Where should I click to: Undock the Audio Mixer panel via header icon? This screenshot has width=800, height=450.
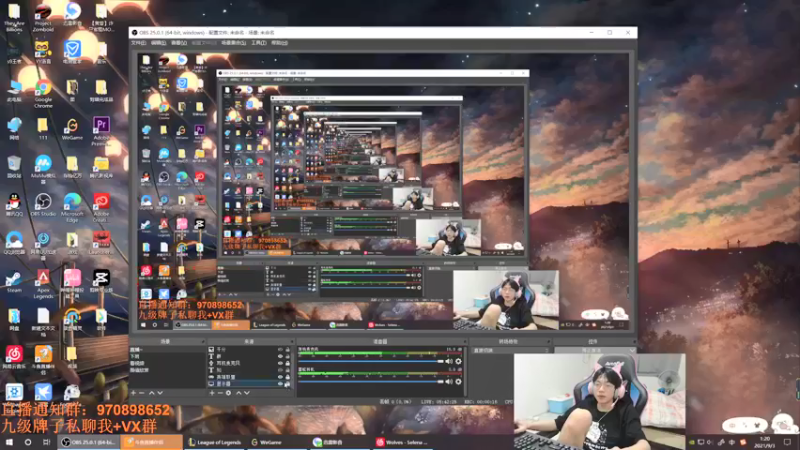[x=464, y=341]
